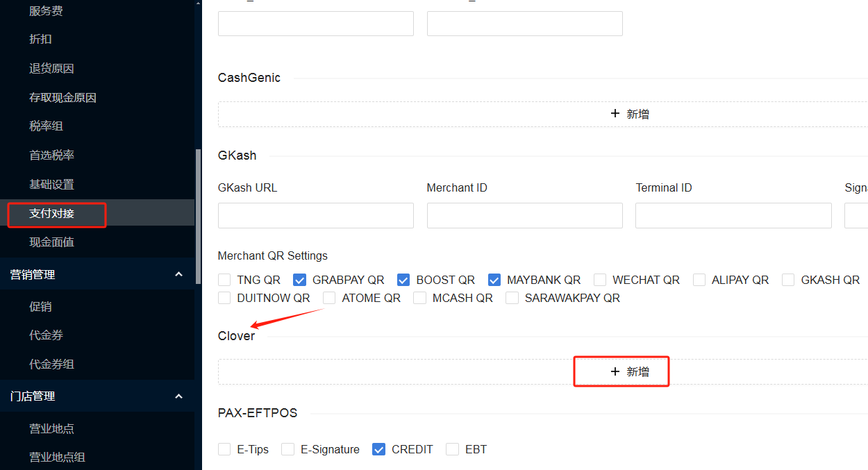Open the 代金券 menu item
Viewport: 868px width, 470px height.
pyautogui.click(x=46, y=335)
